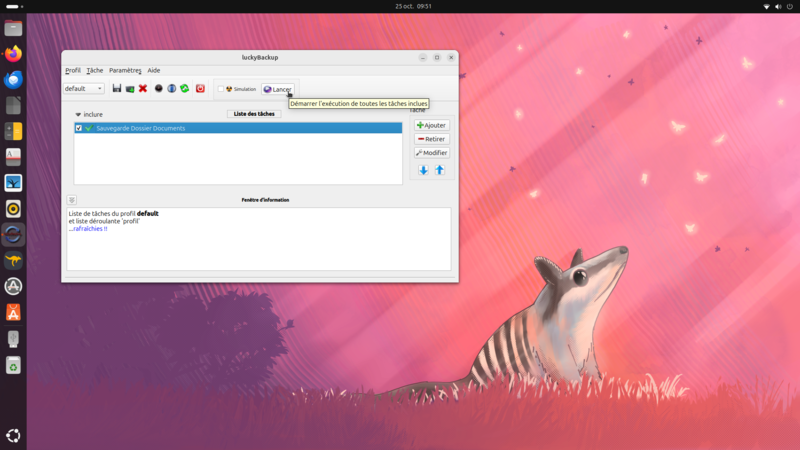800x450 pixels.
Task: Collapse the information window with its toggle arrow
Action: click(x=71, y=200)
